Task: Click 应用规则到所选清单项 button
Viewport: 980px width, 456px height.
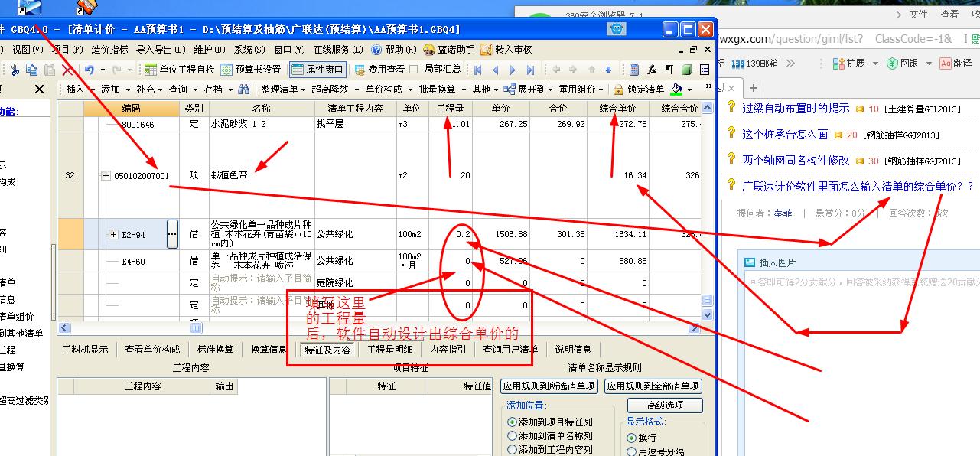Action: 549,386
